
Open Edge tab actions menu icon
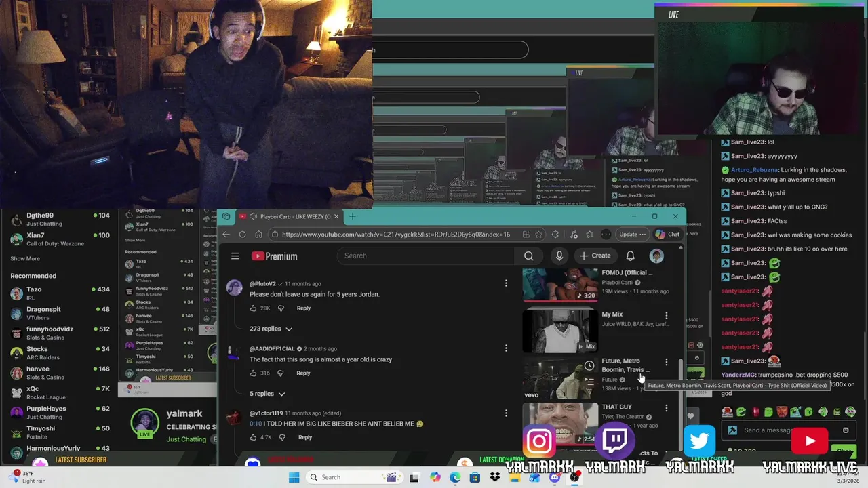(x=226, y=217)
